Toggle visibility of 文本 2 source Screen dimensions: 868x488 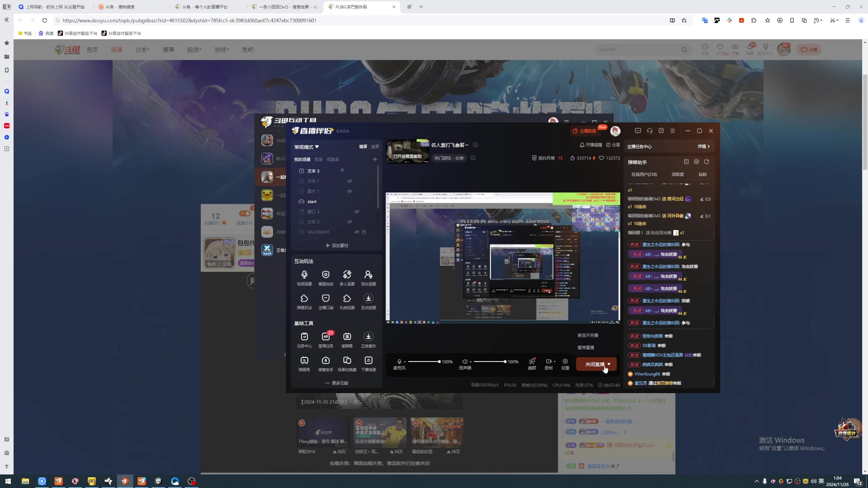point(349,222)
